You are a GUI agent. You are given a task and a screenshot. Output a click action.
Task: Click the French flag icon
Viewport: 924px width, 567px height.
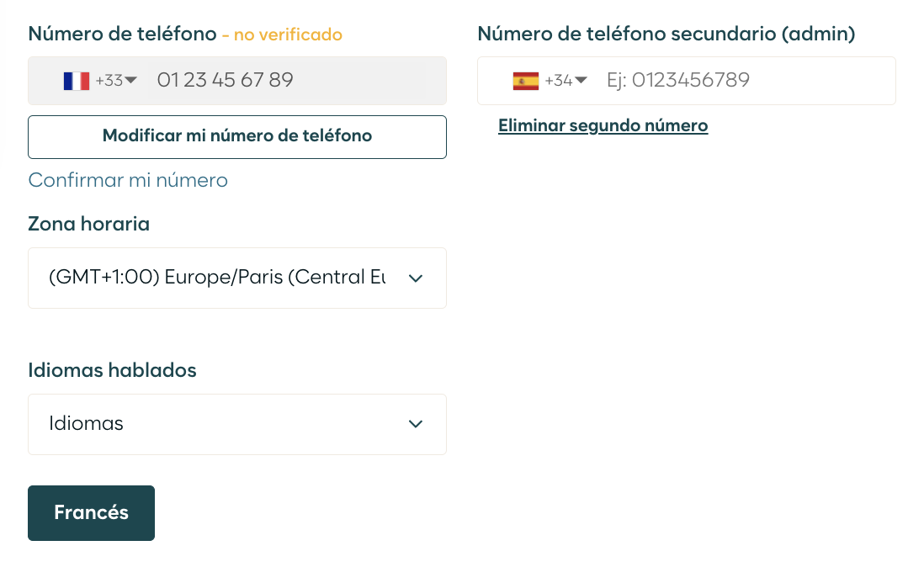(x=77, y=81)
